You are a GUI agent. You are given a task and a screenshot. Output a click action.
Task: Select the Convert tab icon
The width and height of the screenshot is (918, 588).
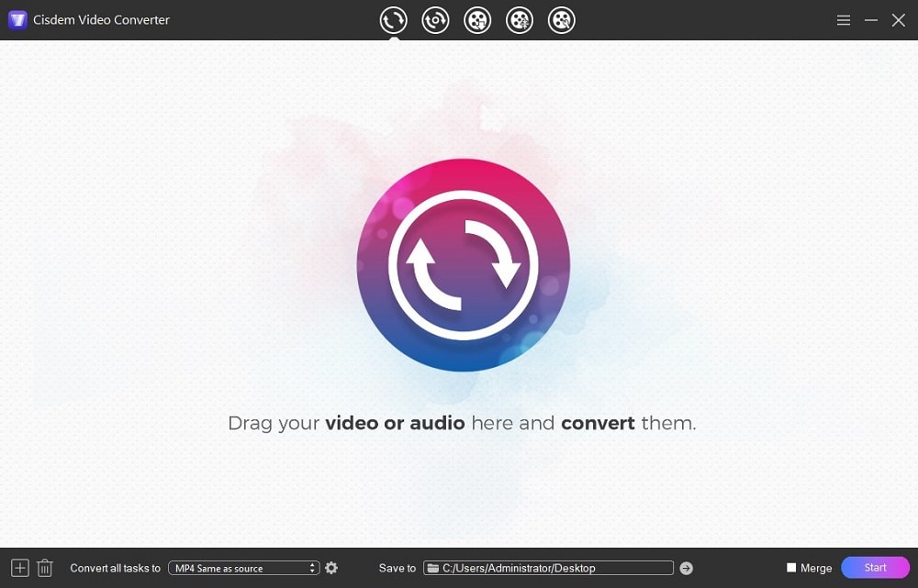[x=393, y=19]
